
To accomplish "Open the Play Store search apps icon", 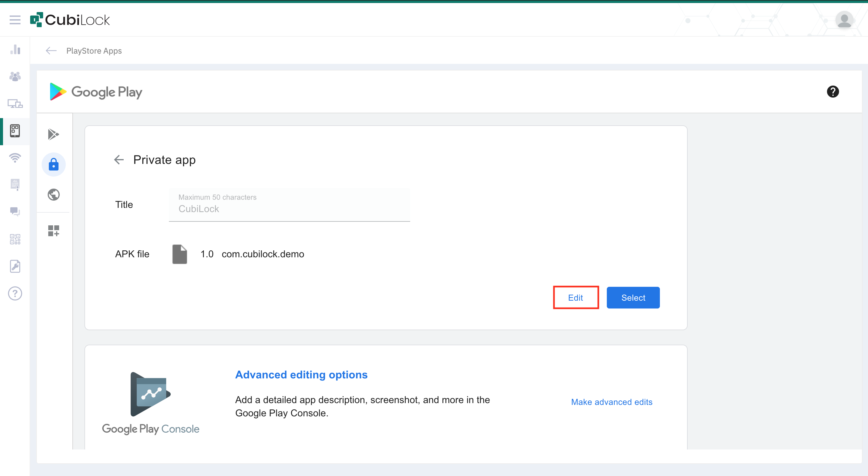I will tap(54, 134).
